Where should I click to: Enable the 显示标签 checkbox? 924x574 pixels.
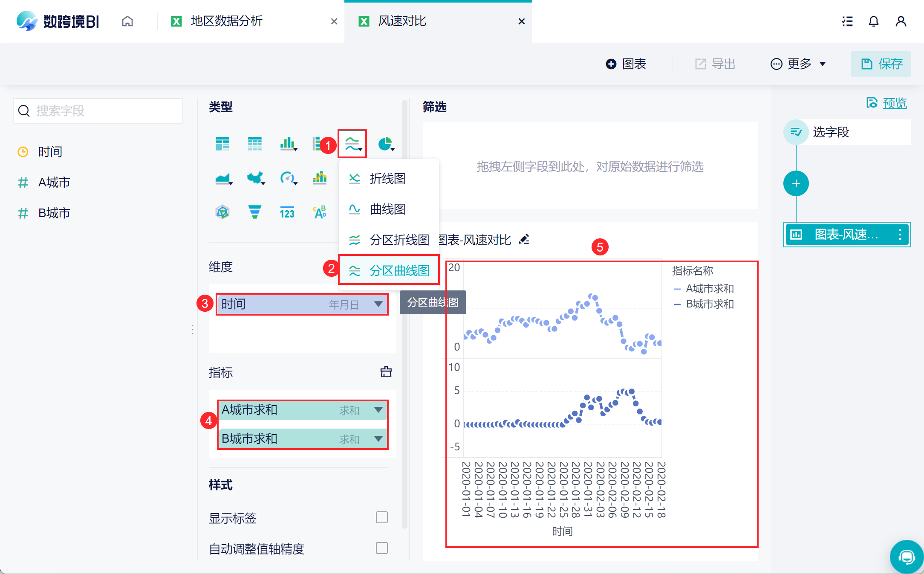click(382, 517)
